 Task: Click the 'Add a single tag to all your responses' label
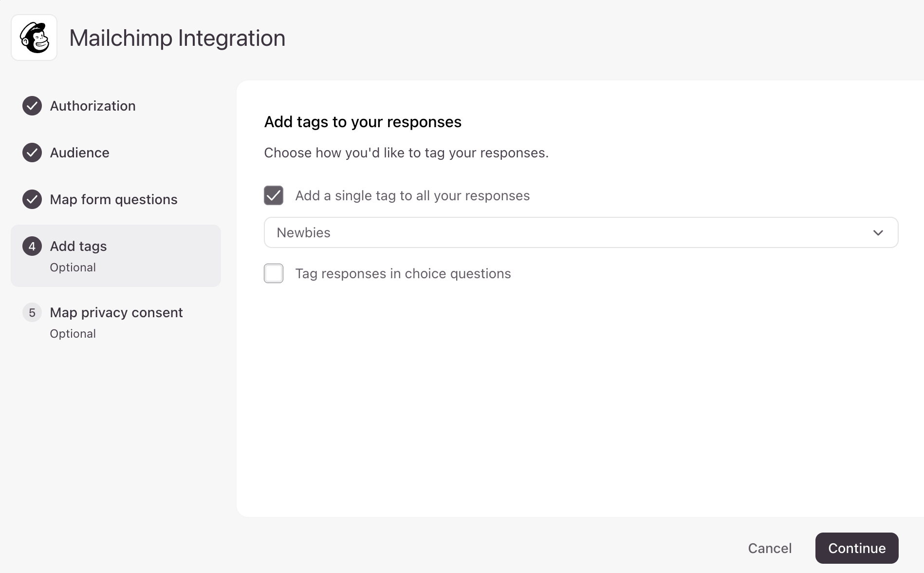click(x=412, y=195)
